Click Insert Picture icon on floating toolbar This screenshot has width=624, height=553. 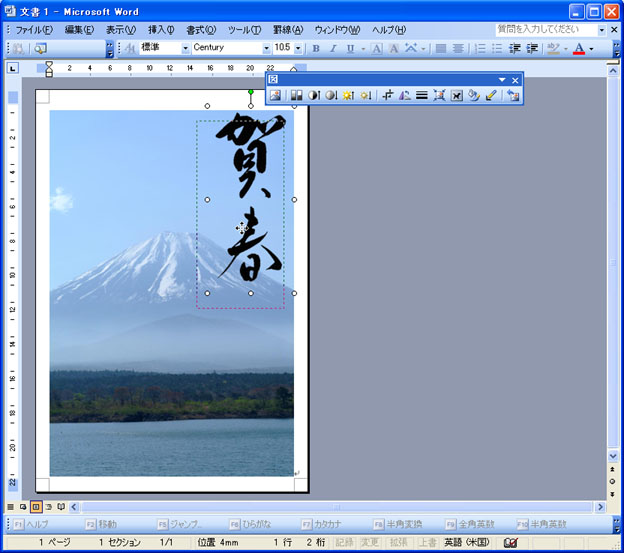pos(275,96)
